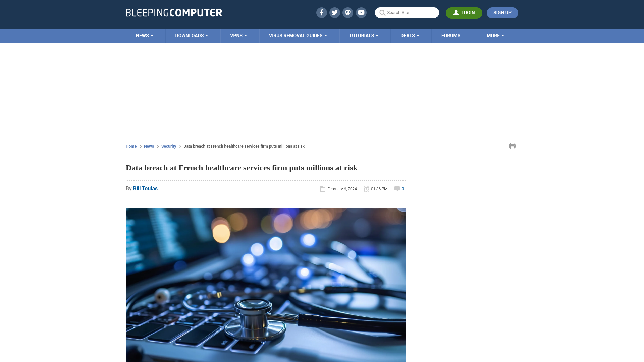
Task: Select the Security breadcrumb link
Action: tap(168, 146)
